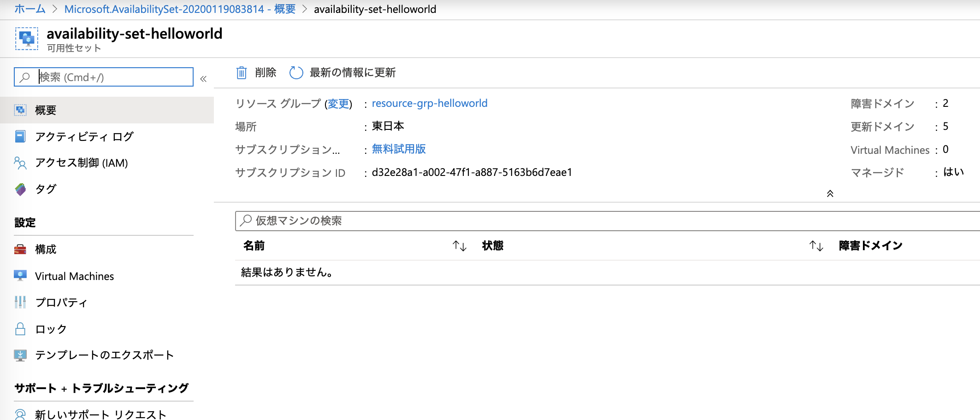Click マネージド value はい
The height and width of the screenshot is (420, 980).
[954, 172]
